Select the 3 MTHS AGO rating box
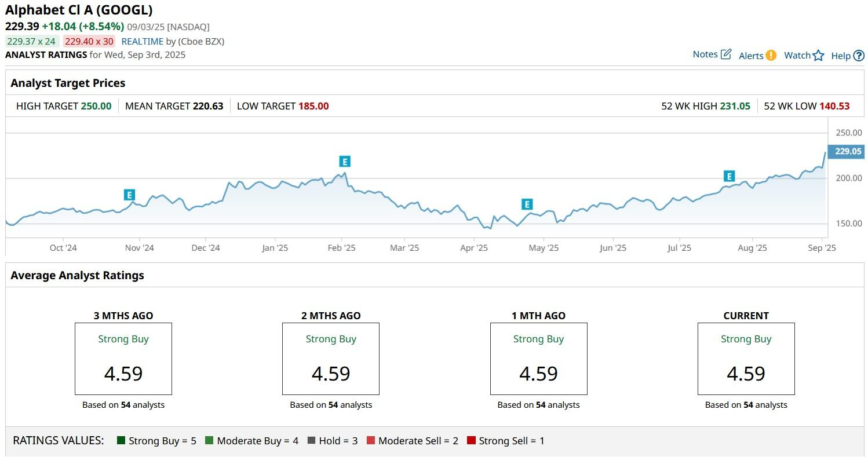This screenshot has height=457, width=868. tap(123, 359)
